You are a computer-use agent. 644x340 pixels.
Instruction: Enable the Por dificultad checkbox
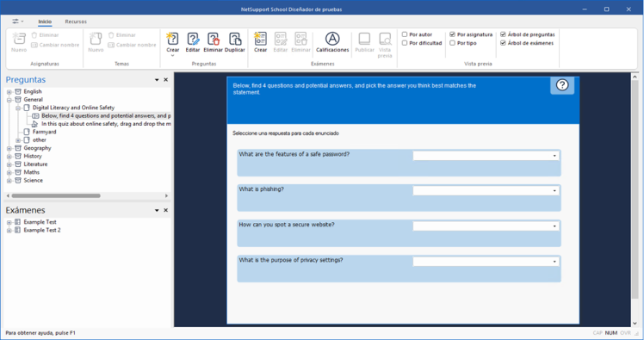point(405,43)
